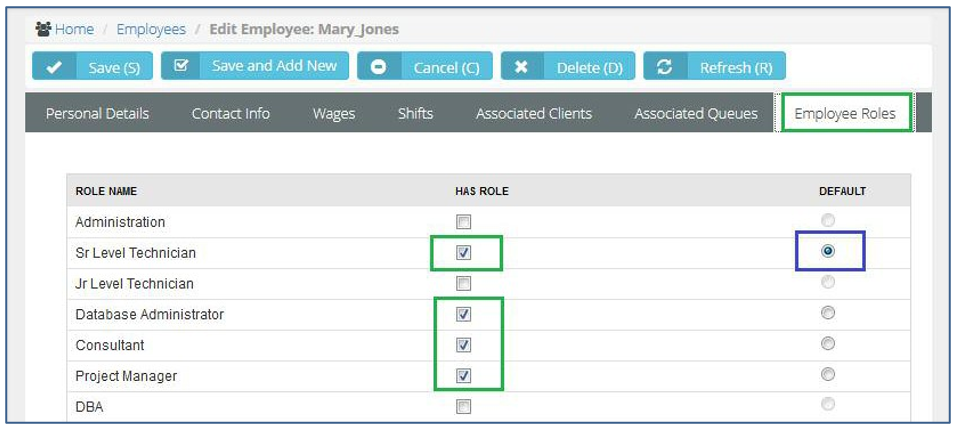
Task: Click the checkmark icon on Save button
Action: pyautogui.click(x=54, y=67)
